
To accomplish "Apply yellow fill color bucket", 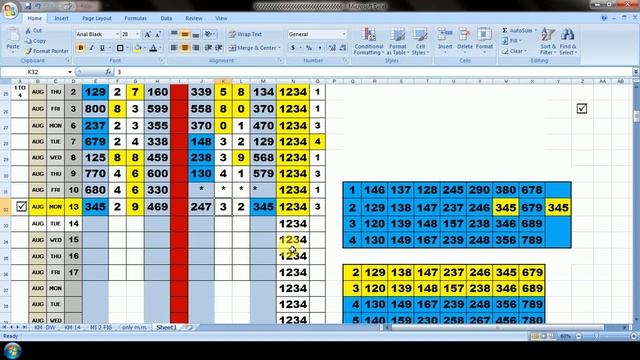I will click(x=138, y=48).
